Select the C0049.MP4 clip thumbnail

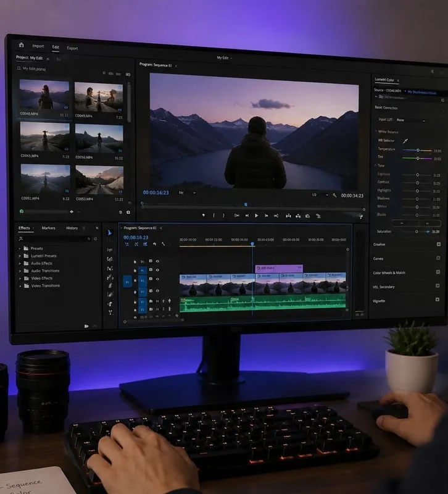pyautogui.click(x=99, y=98)
